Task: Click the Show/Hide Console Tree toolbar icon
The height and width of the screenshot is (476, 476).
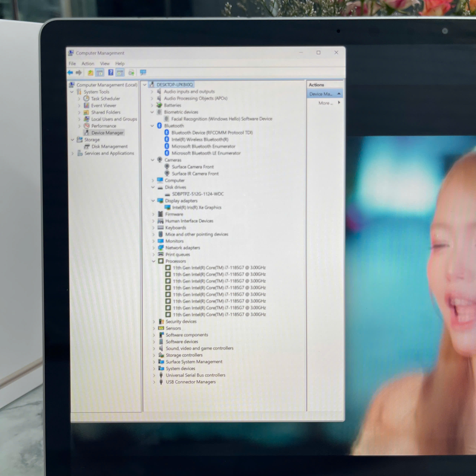Action: pyautogui.click(x=100, y=73)
